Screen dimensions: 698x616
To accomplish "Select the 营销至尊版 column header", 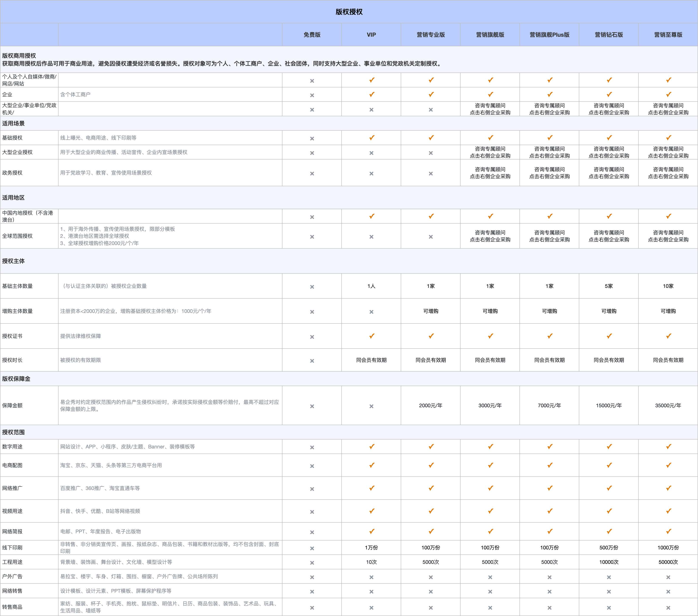I will pos(668,35).
